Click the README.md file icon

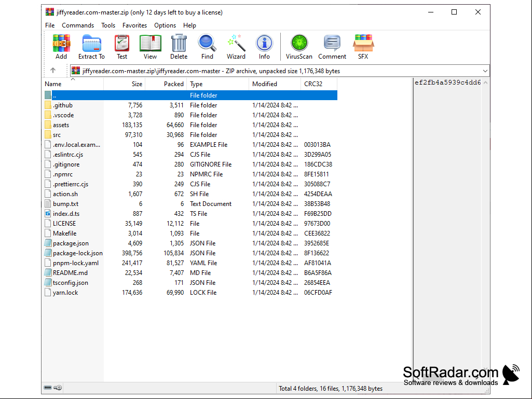(x=48, y=272)
